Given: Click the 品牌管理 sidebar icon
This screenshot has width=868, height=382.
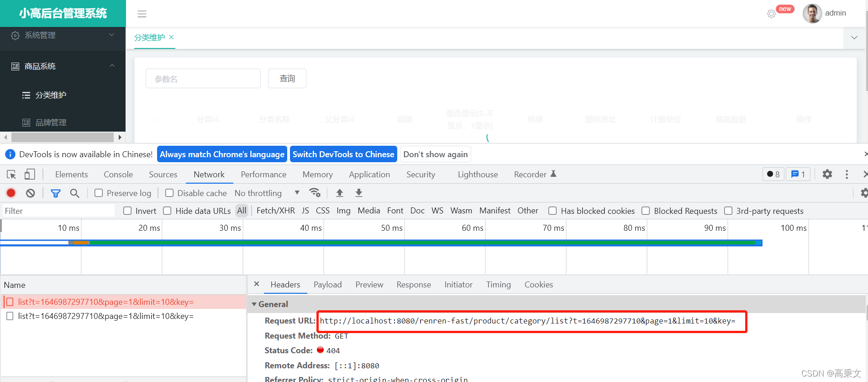Looking at the screenshot, I should [26, 122].
